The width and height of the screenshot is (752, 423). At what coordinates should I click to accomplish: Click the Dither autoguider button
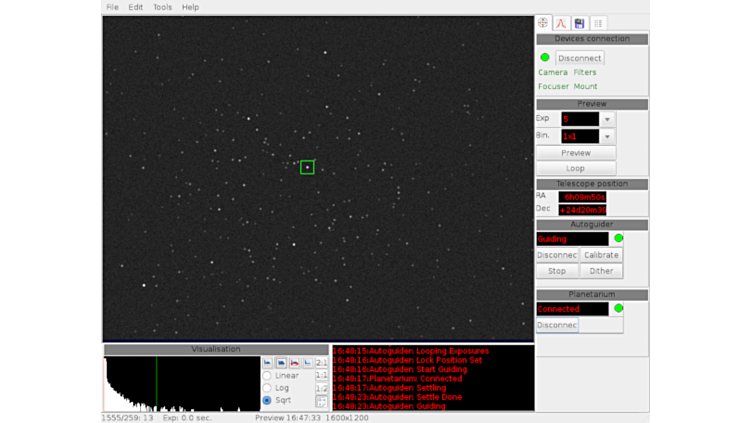point(601,271)
